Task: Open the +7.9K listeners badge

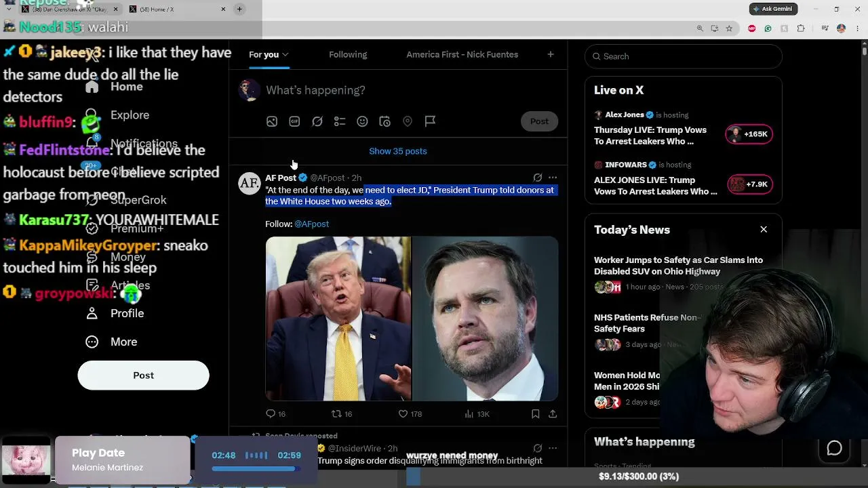Action: tap(749, 184)
